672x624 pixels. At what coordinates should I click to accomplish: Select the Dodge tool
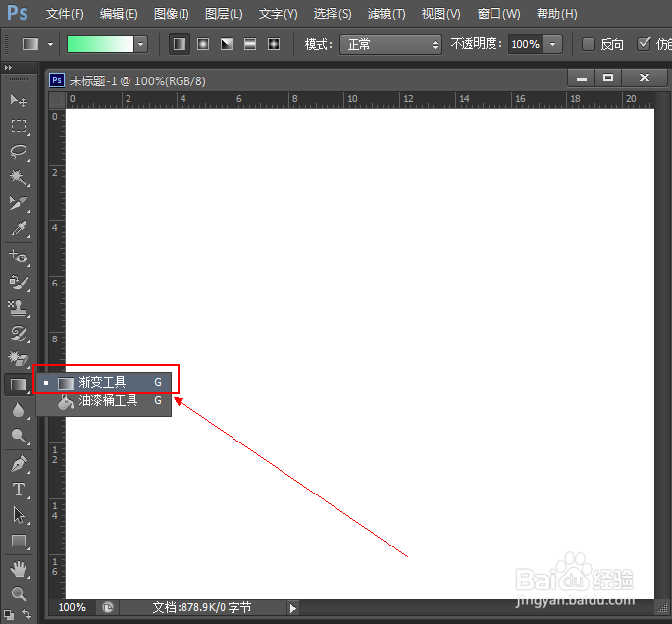[19, 436]
